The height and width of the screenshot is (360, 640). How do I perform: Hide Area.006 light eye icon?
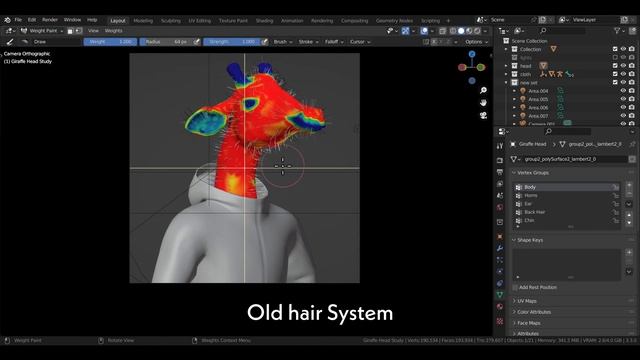pyautogui.click(x=623, y=108)
